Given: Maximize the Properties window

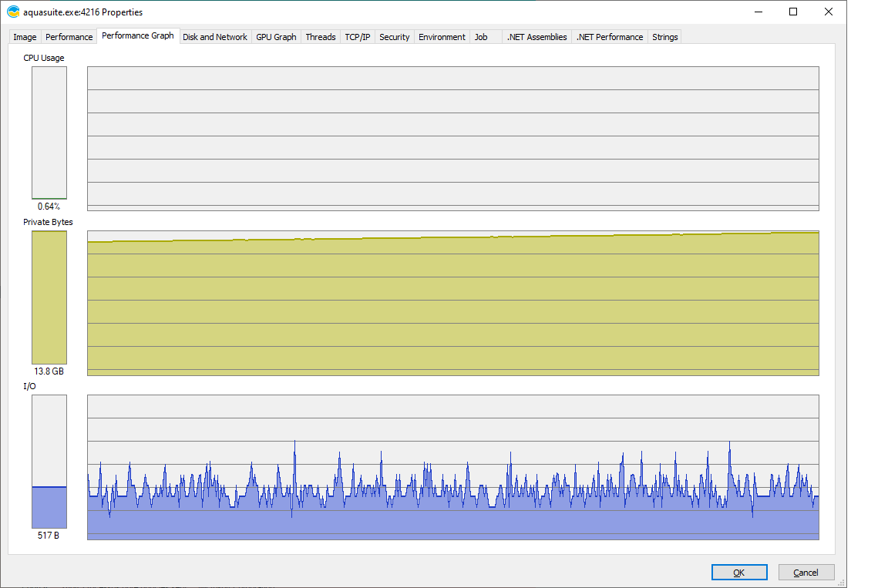Looking at the screenshot, I should [x=793, y=12].
